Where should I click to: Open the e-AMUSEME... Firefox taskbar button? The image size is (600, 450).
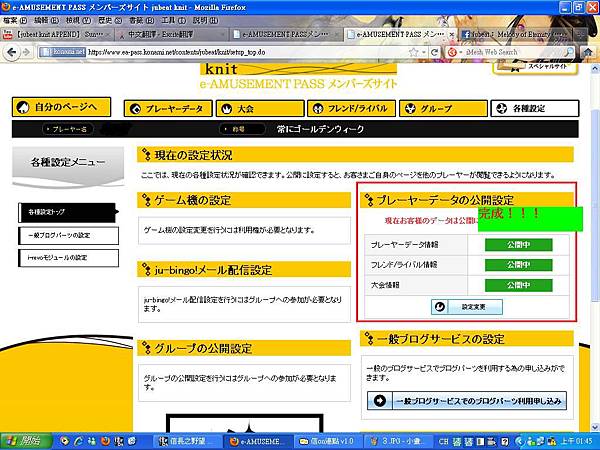pos(258,441)
